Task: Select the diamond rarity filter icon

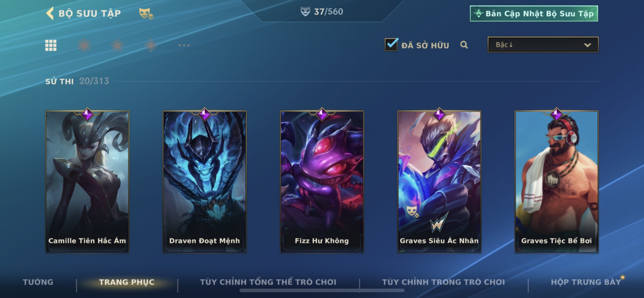Action: 151,45
